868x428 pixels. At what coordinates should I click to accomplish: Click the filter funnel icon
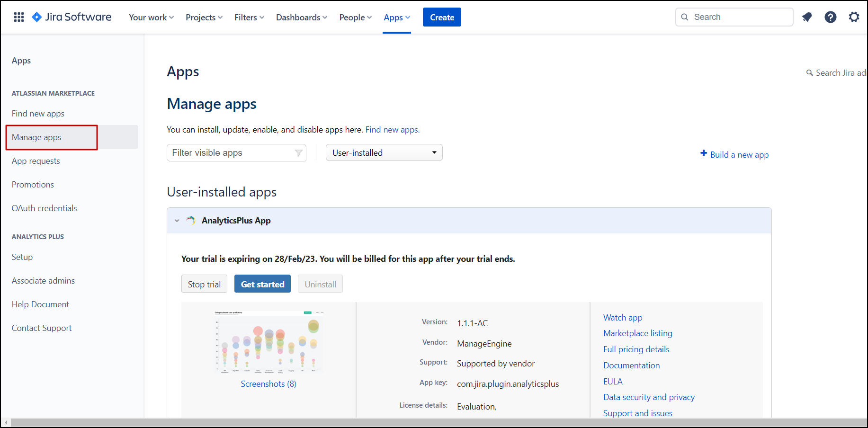pos(298,153)
